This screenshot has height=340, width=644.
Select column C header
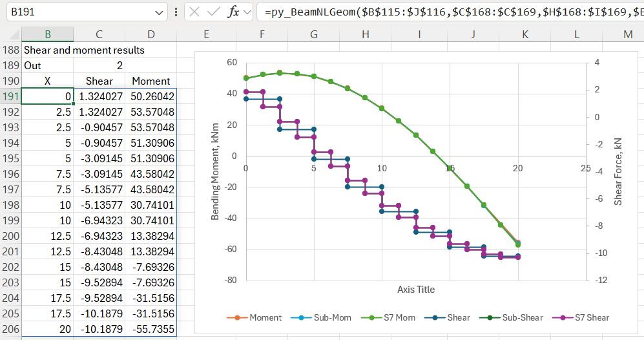click(99, 34)
